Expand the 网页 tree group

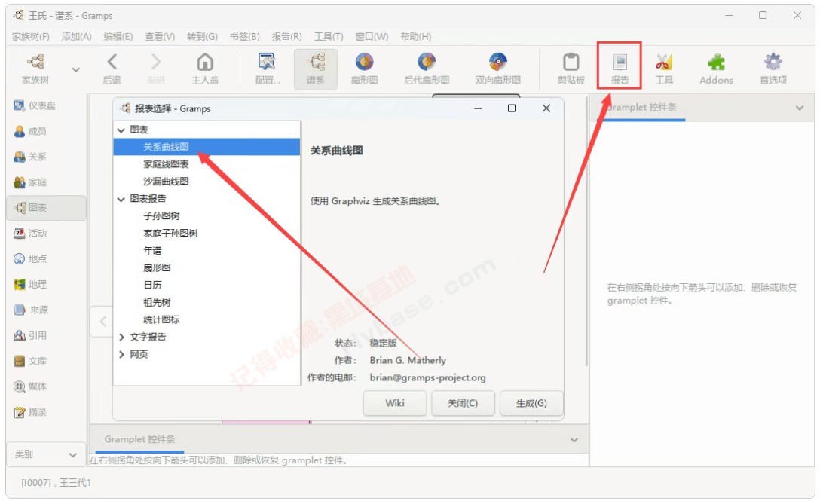pos(121,355)
